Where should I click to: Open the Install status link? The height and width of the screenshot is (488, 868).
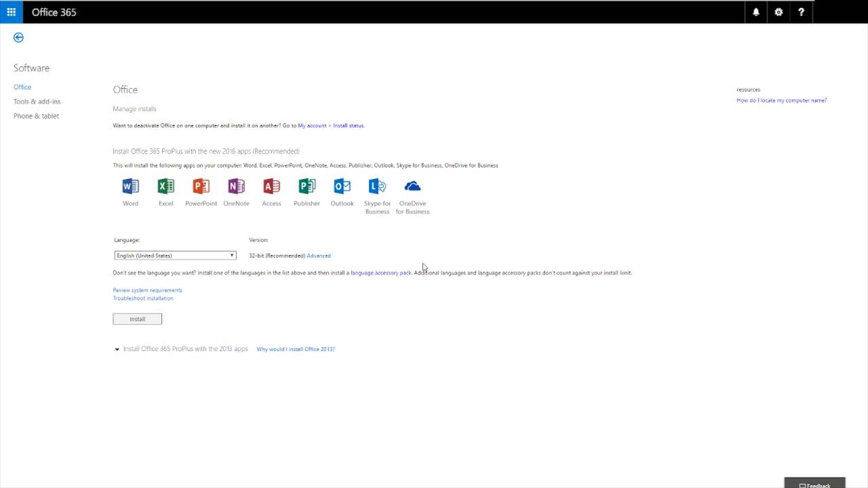pos(349,125)
